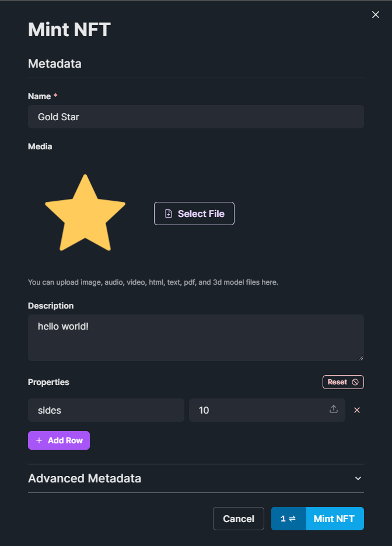Cancel the minting dialog

tap(238, 519)
